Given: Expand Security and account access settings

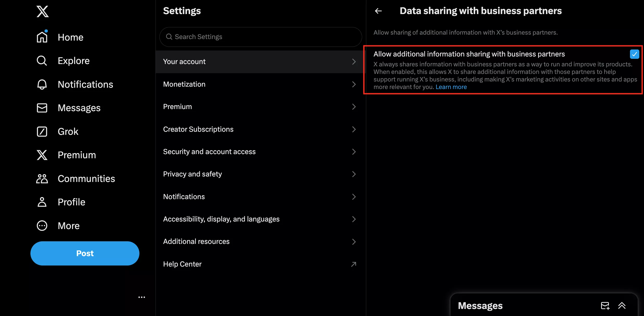Looking at the screenshot, I should pos(259,151).
